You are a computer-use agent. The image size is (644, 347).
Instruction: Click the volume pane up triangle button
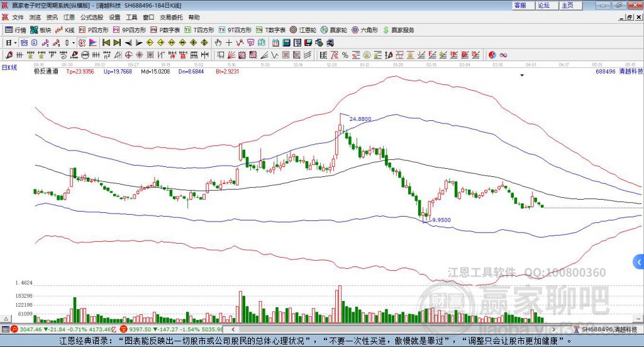point(6,319)
